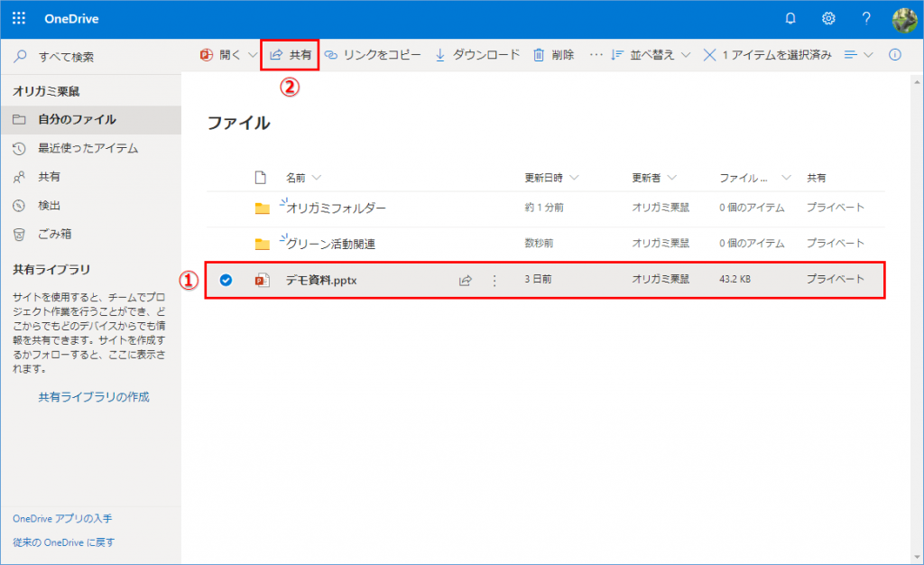Click the file type column header icon
Screen dimensions: 924x565
pyautogui.click(x=261, y=177)
